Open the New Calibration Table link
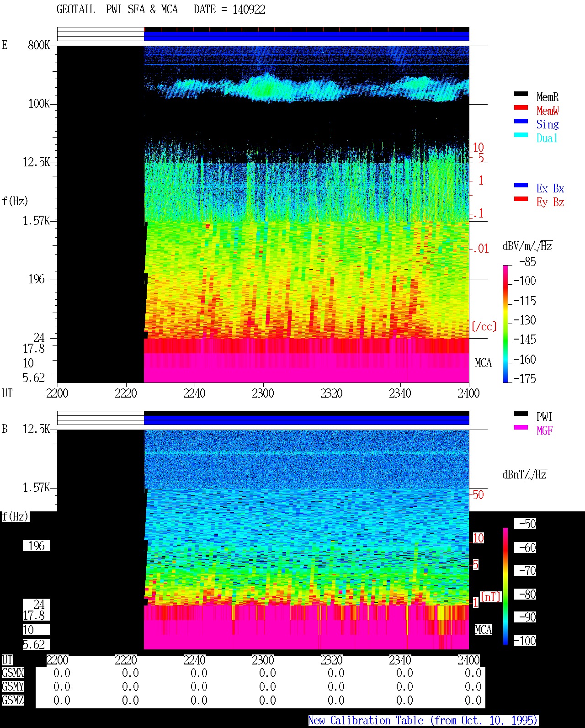 pyautogui.click(x=423, y=721)
